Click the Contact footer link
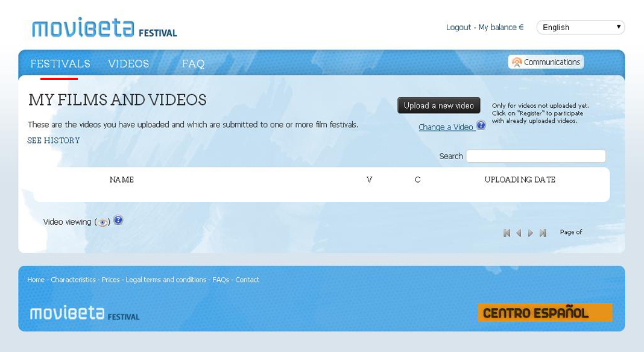 tap(247, 280)
